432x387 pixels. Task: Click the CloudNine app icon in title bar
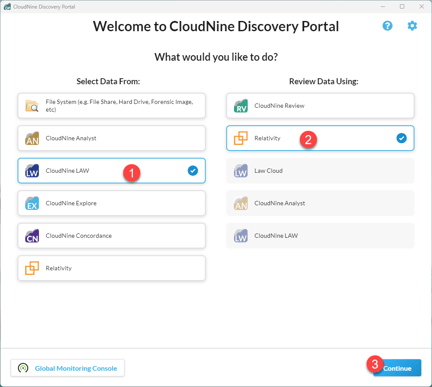7,7
